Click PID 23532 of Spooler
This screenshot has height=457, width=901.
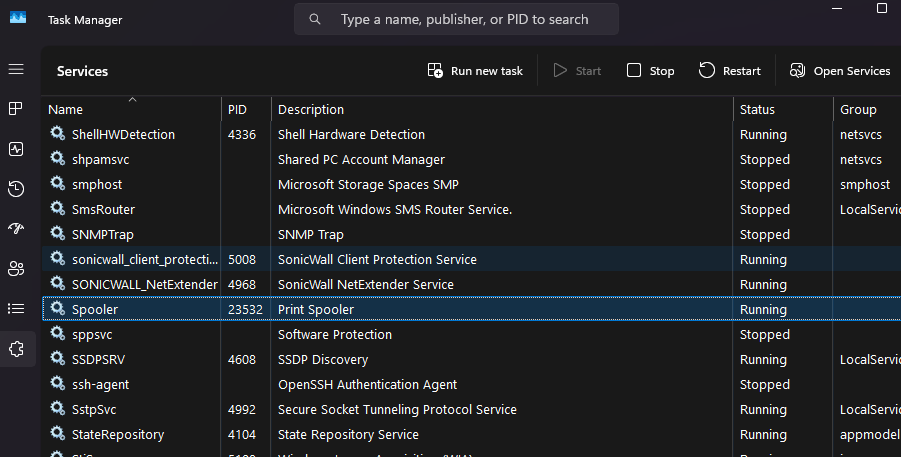245,309
